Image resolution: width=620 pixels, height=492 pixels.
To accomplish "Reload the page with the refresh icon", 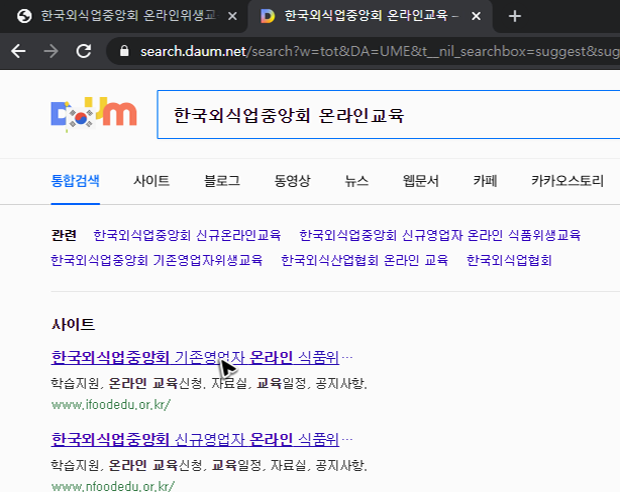I will coord(84,51).
